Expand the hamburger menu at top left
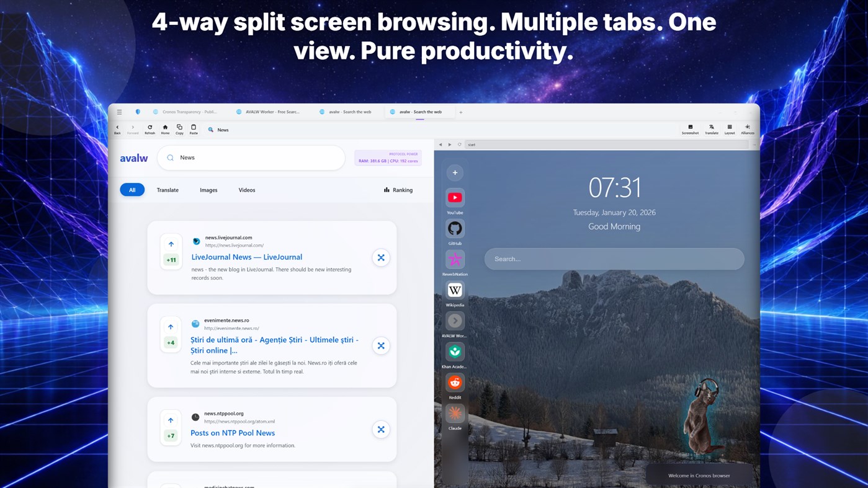The height and width of the screenshot is (488, 868). point(119,111)
